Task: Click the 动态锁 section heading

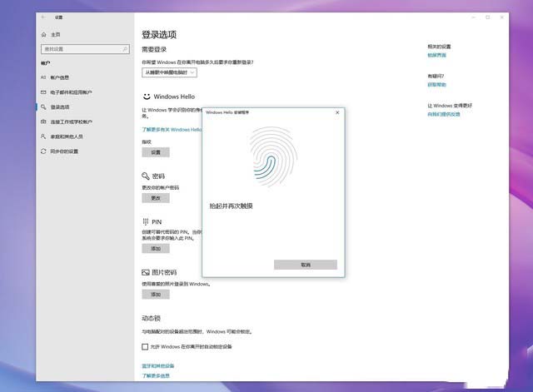Action: click(151, 318)
